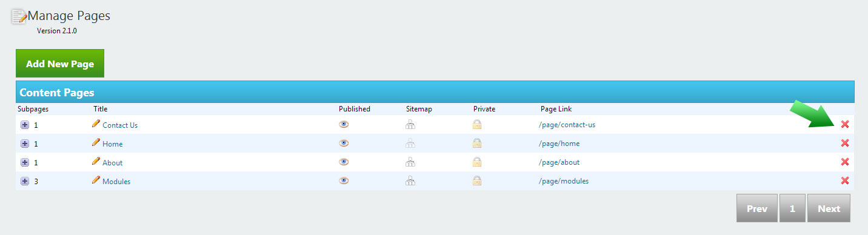Click the Version 2.1.0 text
Viewport: 868px width, 235px height.
[57, 31]
